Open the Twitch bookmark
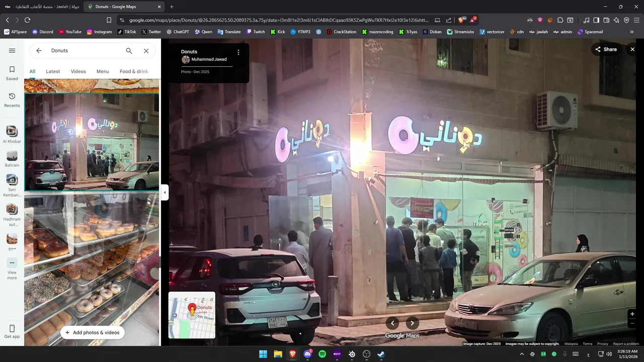644x362 pixels. 256,32
